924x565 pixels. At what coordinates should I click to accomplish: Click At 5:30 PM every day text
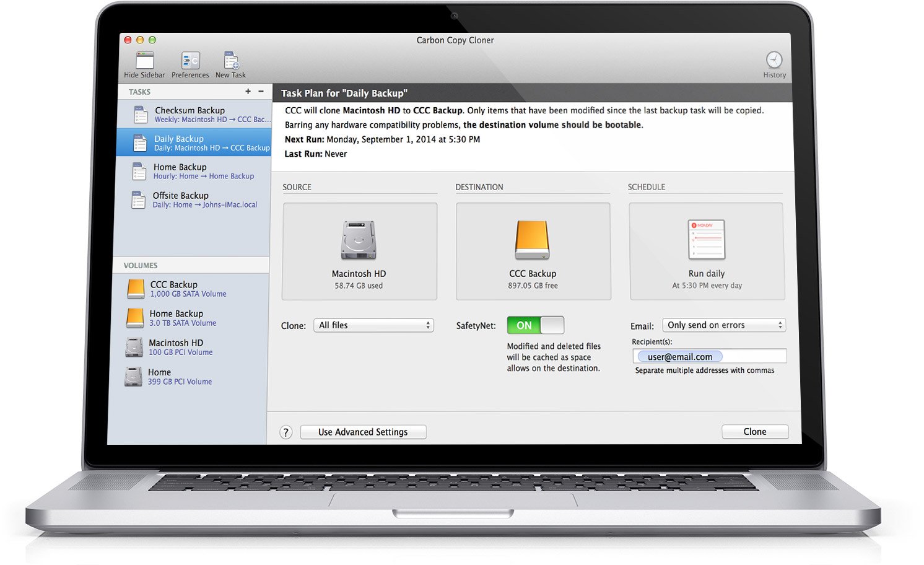707,286
